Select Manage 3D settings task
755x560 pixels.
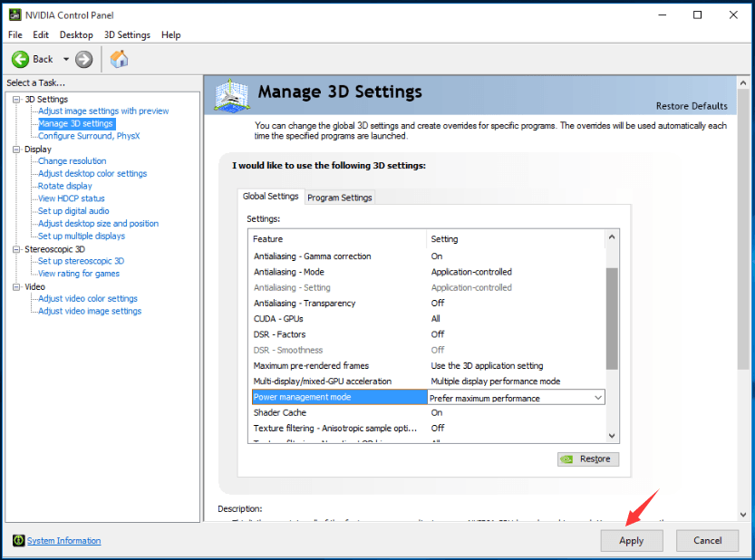click(75, 123)
